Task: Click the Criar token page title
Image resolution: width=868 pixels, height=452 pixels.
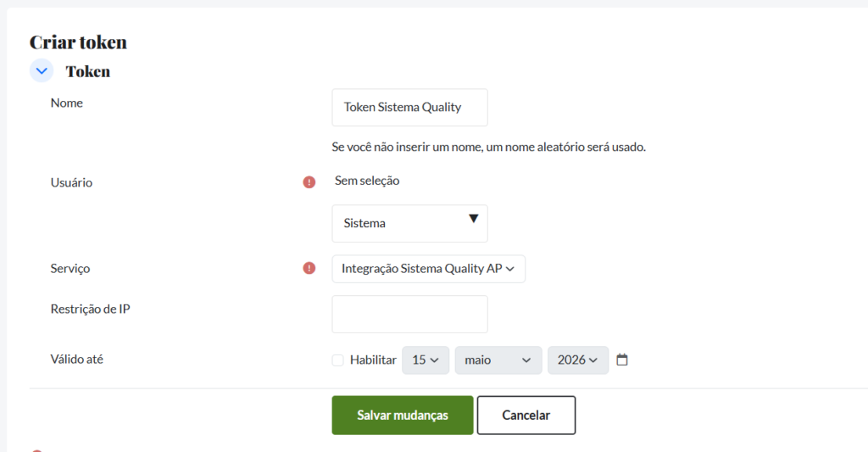Action: click(78, 42)
